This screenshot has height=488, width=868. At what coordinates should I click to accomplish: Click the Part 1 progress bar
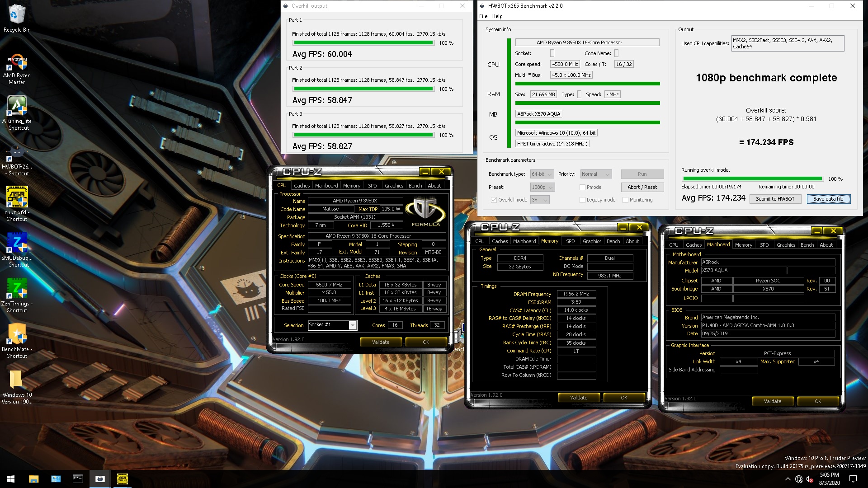point(363,43)
